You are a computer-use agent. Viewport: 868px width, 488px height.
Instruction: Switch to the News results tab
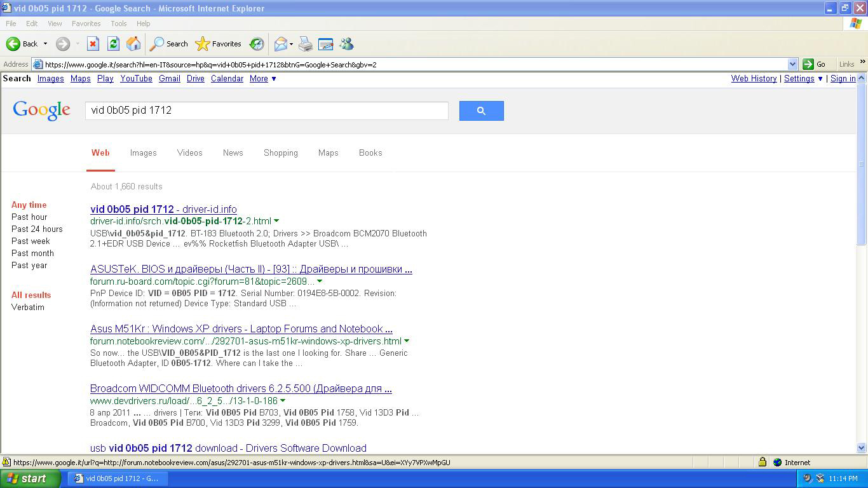tap(233, 152)
